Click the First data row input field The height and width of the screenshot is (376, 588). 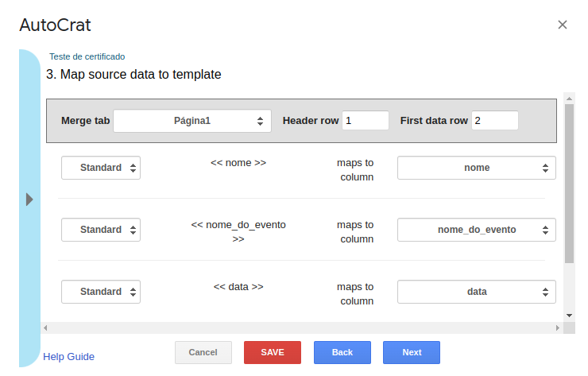494,121
